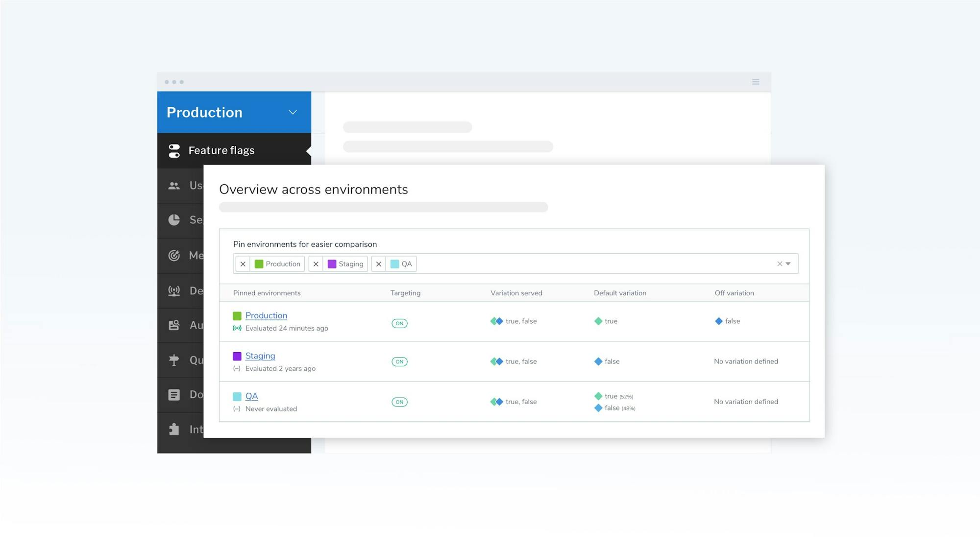This screenshot has height=551, width=980.
Task: Click the Audit log icon in sidebar
Action: (174, 325)
